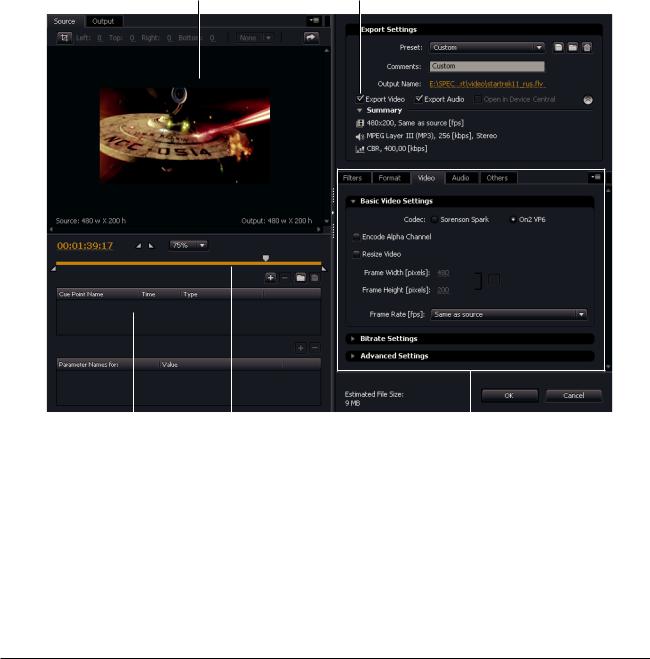Click the Output Name file path link
Screen dimensions: 650x659
pyautogui.click(x=487, y=84)
